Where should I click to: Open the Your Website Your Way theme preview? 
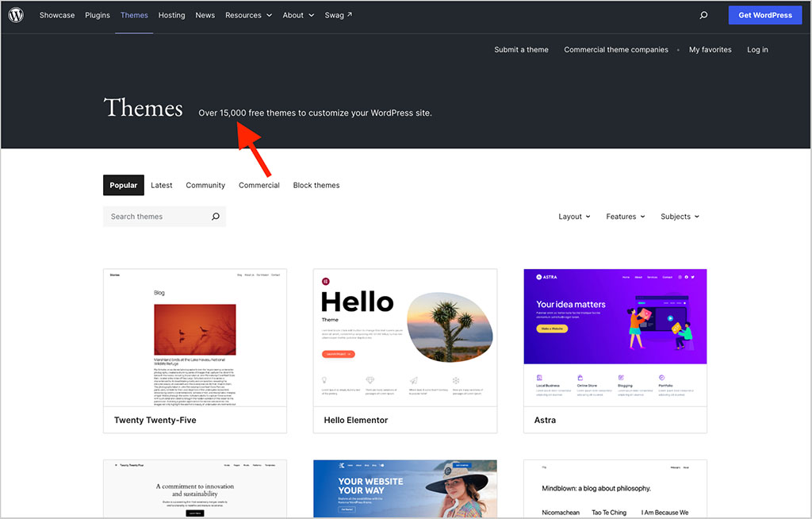coord(405,488)
